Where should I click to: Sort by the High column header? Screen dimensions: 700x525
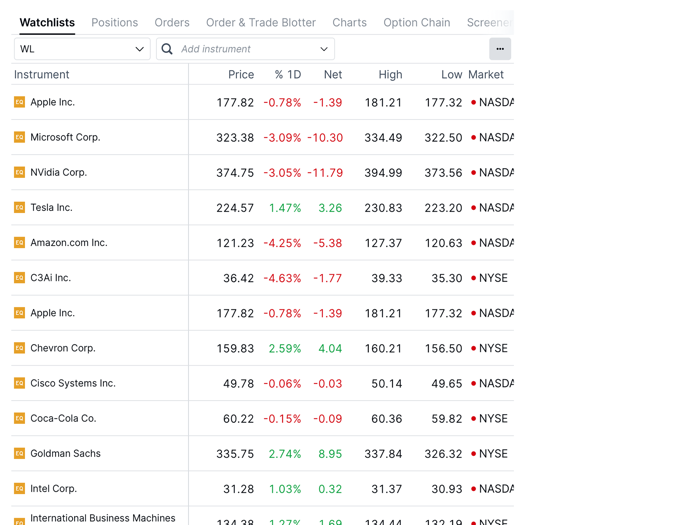tap(391, 75)
